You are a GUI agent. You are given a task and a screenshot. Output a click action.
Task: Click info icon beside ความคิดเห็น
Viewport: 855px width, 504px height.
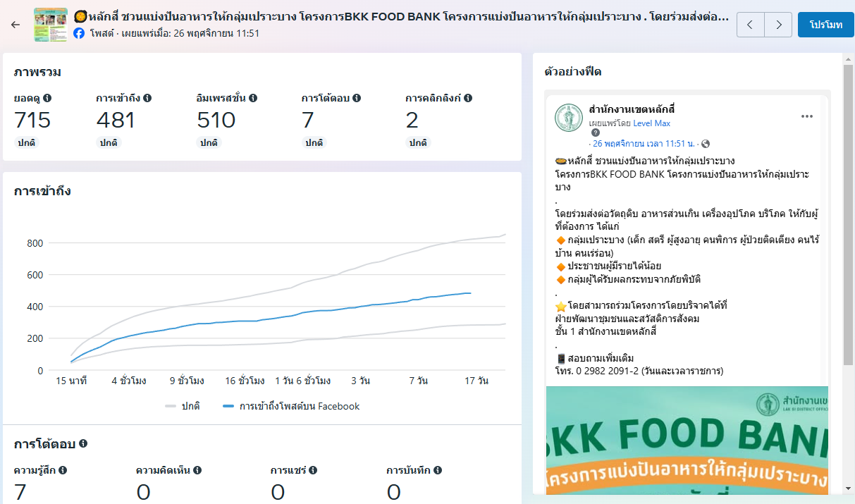tap(197, 470)
